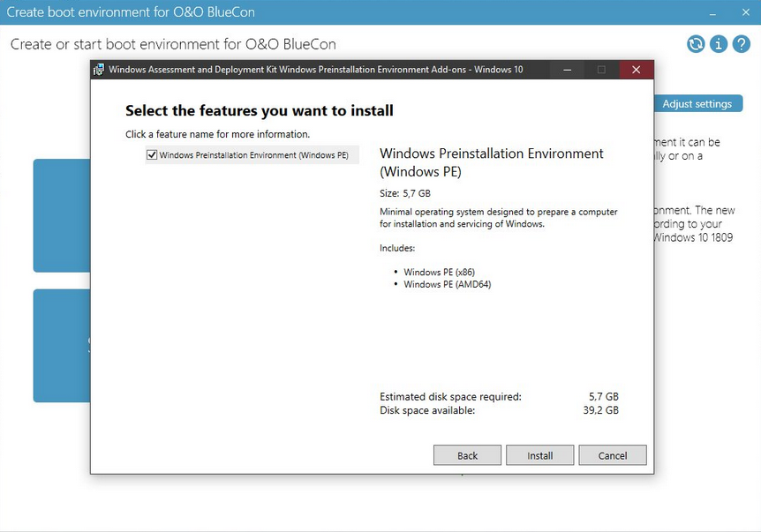Minimize the O&O BlueCon boot environment window

coord(712,12)
